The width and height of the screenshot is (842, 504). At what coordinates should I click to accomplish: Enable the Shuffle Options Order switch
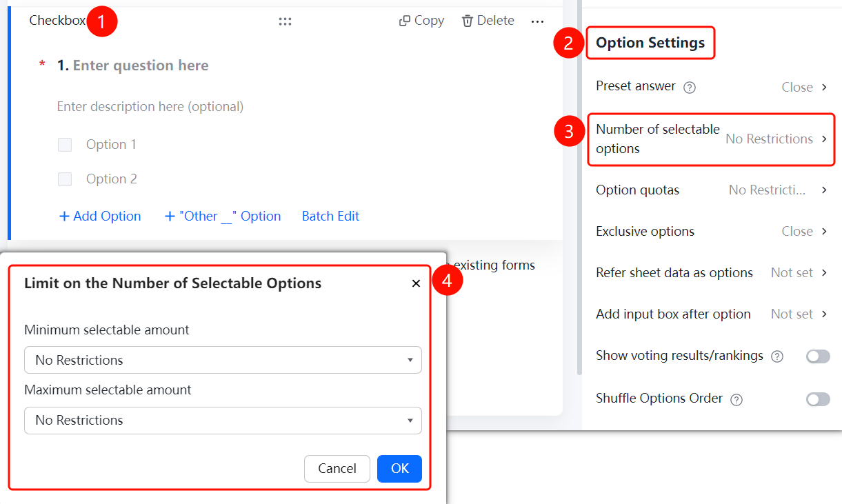(x=818, y=399)
